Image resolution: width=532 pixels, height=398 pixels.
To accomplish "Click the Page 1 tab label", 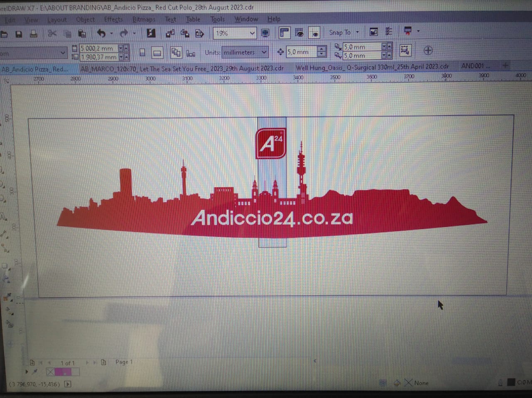I will [x=124, y=362].
